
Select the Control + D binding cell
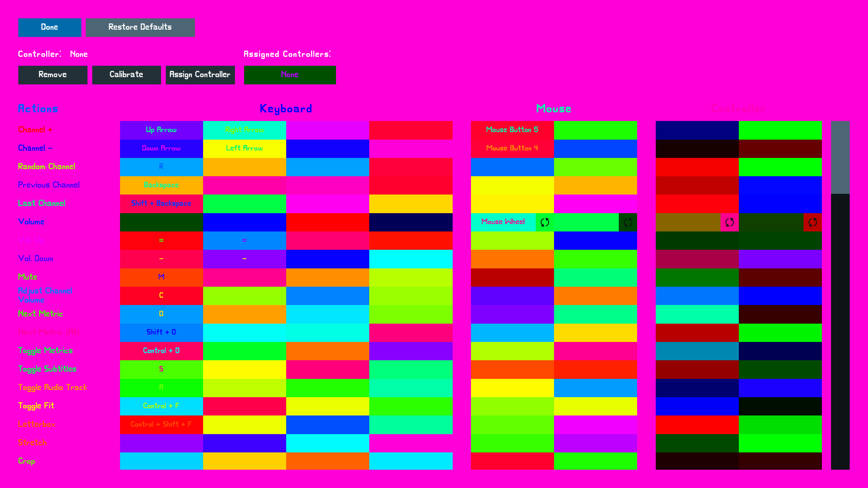(161, 351)
